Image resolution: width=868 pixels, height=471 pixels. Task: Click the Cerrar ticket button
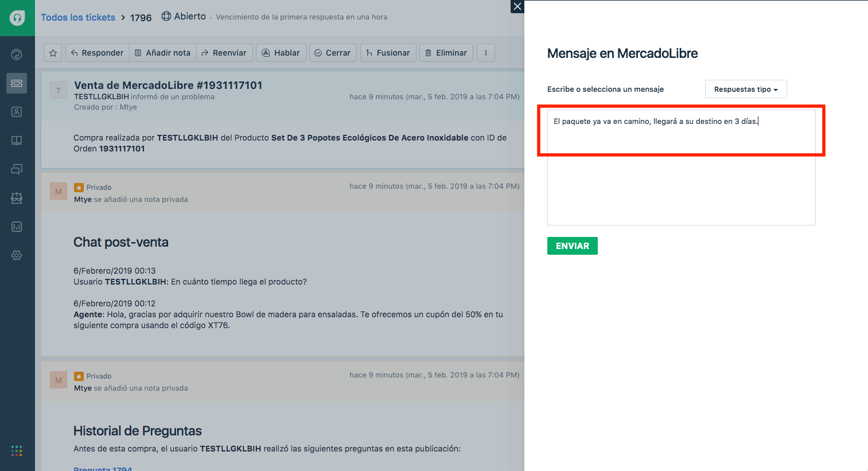pyautogui.click(x=333, y=53)
